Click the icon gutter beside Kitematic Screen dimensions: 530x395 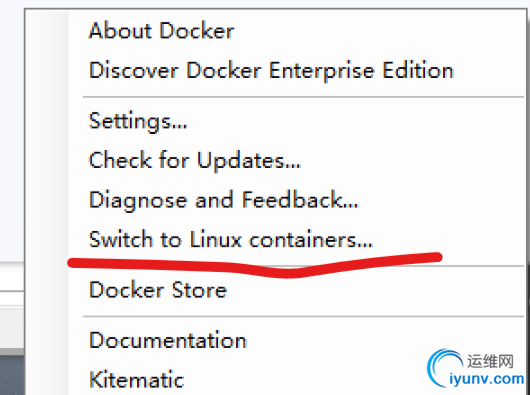(x=47, y=379)
